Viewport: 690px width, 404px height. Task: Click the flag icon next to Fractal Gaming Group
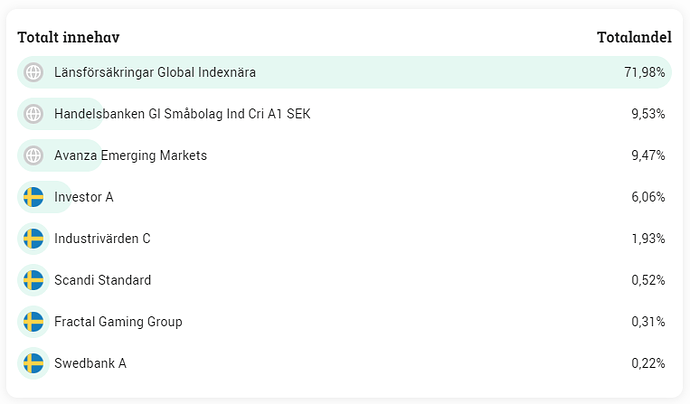(x=33, y=322)
